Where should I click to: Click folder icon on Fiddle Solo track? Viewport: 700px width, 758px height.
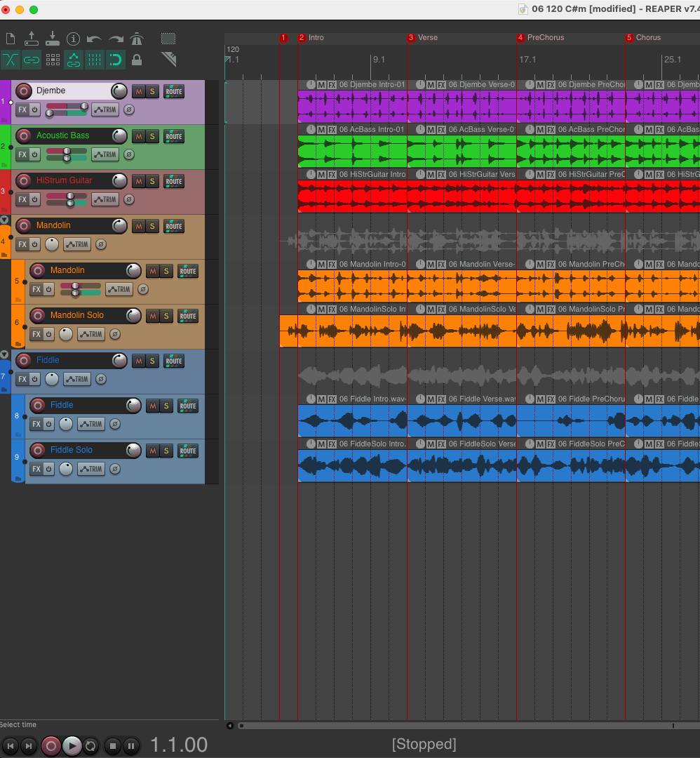18,479
